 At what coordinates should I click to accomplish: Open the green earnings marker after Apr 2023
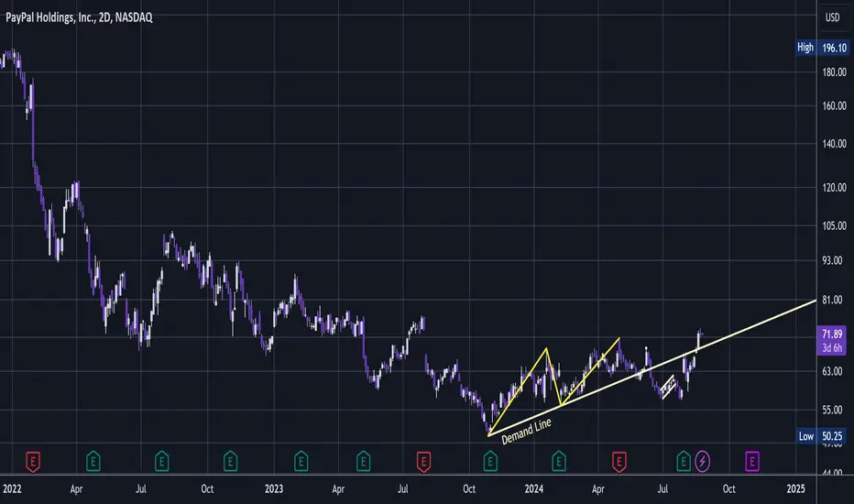click(x=363, y=462)
